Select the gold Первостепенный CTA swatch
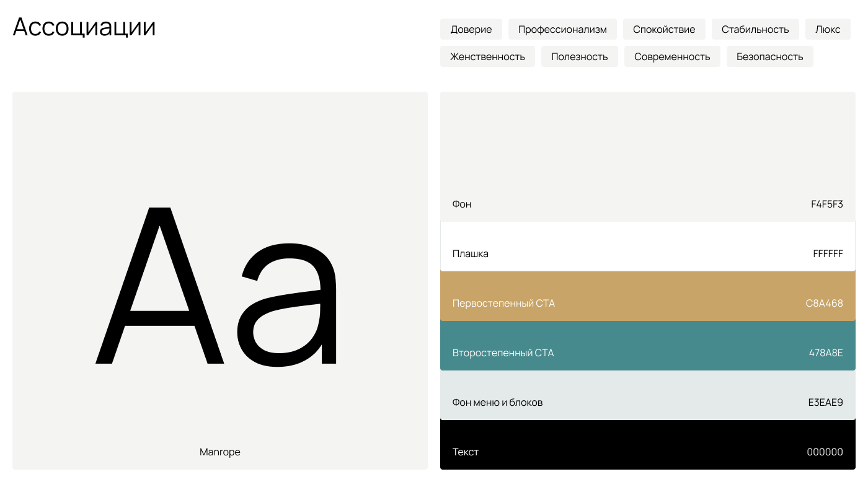This screenshot has width=868, height=482. pyautogui.click(x=647, y=296)
